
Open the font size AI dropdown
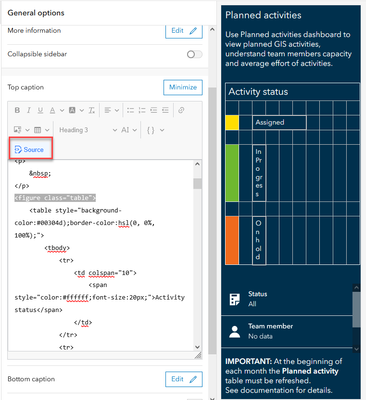129,130
